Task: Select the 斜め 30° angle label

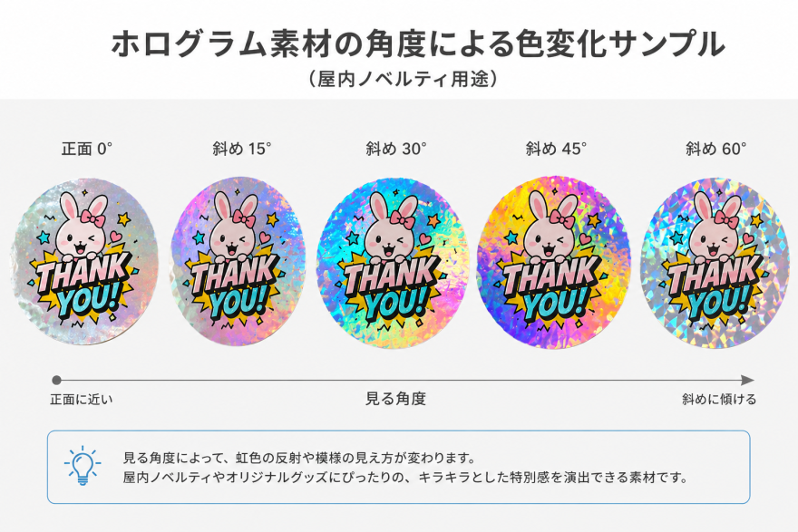Action: click(396, 149)
